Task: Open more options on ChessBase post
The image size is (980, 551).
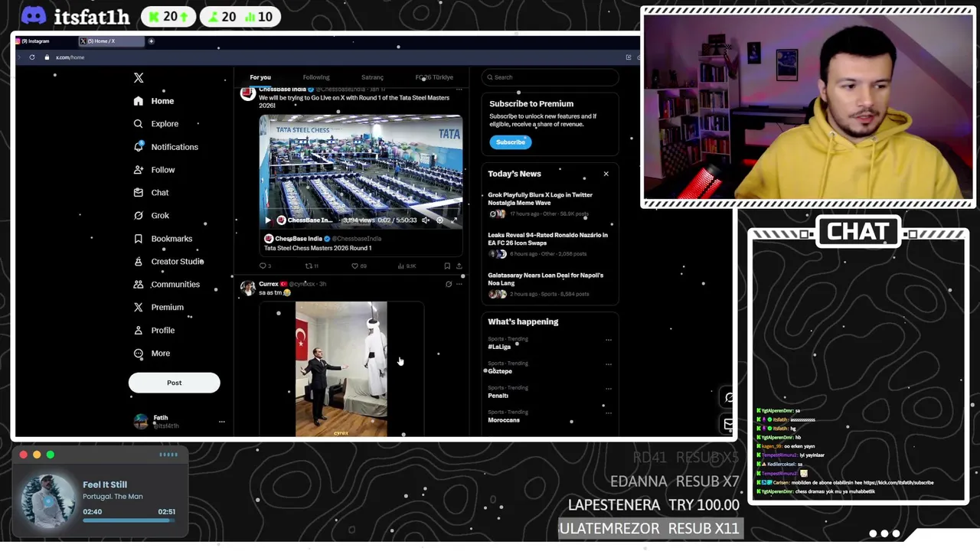Action: coord(459,90)
